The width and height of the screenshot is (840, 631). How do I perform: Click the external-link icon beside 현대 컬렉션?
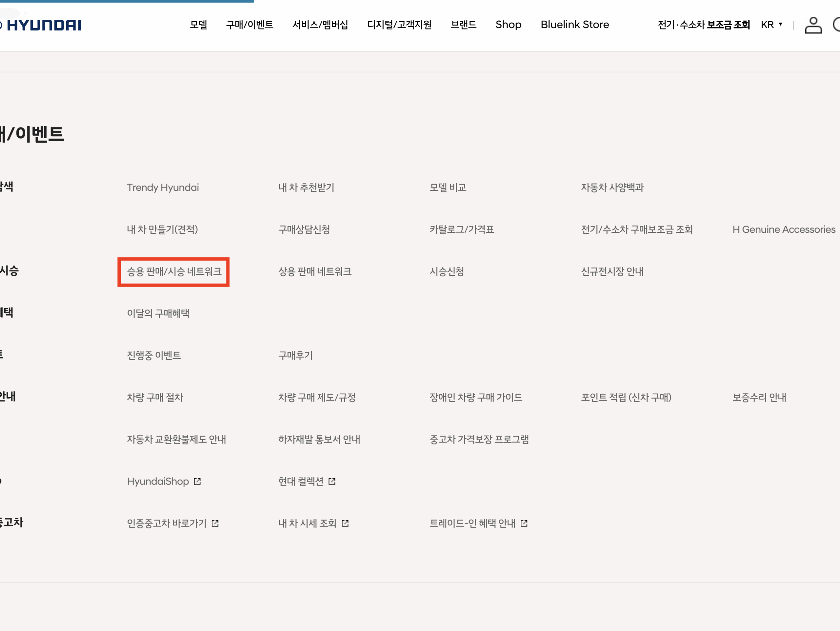pos(332,481)
